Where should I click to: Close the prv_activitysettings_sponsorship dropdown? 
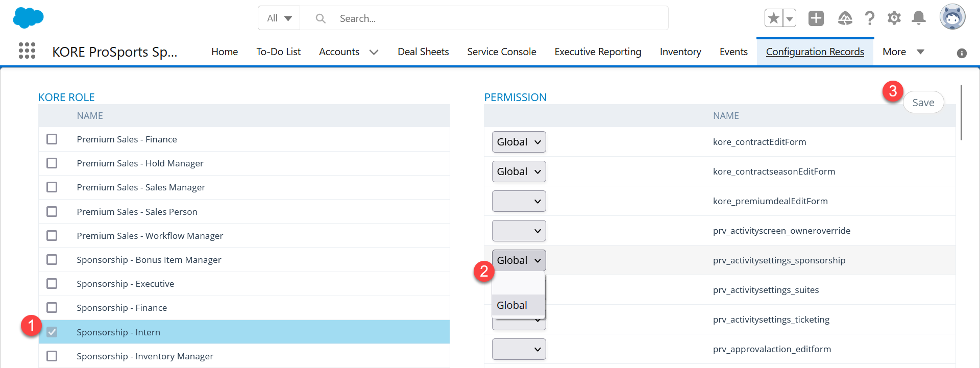pos(519,260)
